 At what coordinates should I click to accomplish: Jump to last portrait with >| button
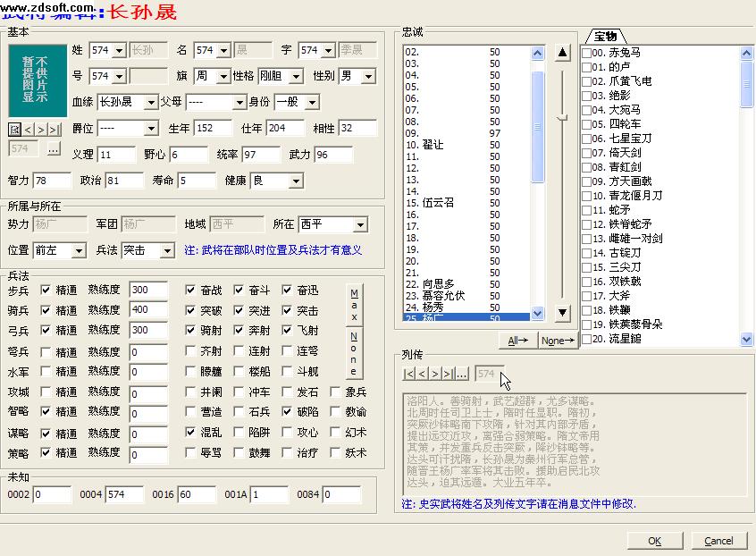pos(55,130)
